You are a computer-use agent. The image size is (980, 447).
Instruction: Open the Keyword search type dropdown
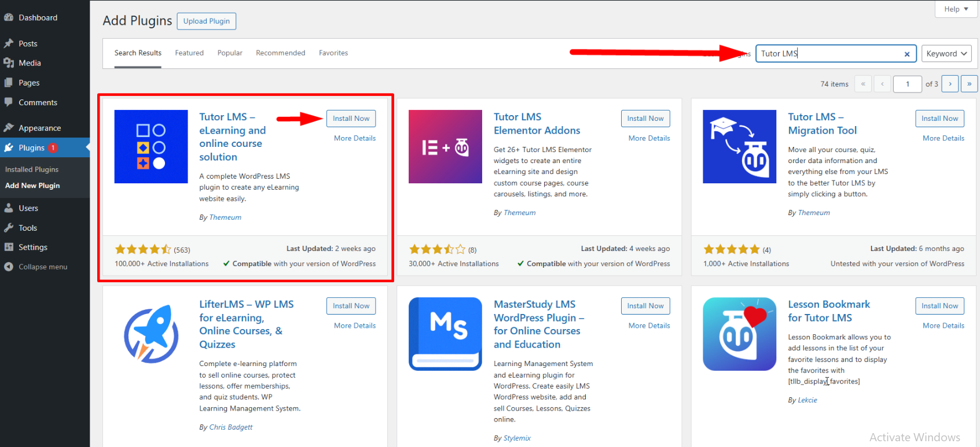tap(946, 54)
